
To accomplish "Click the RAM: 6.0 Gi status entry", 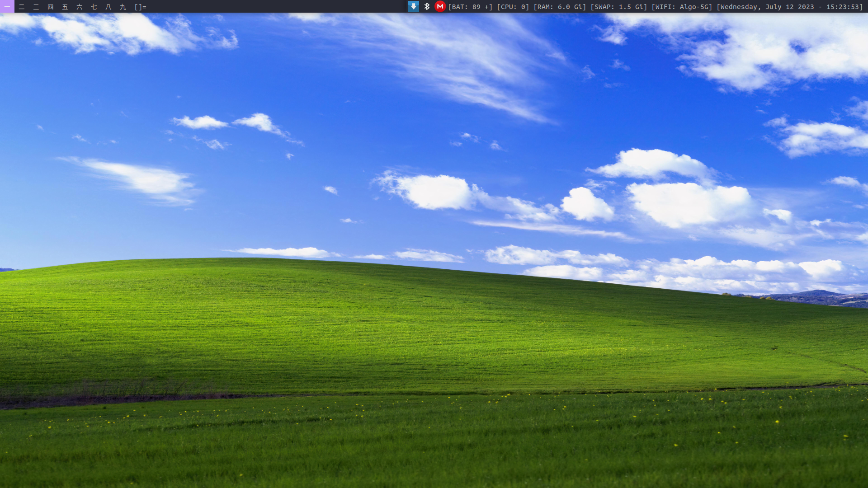I will coord(560,7).
